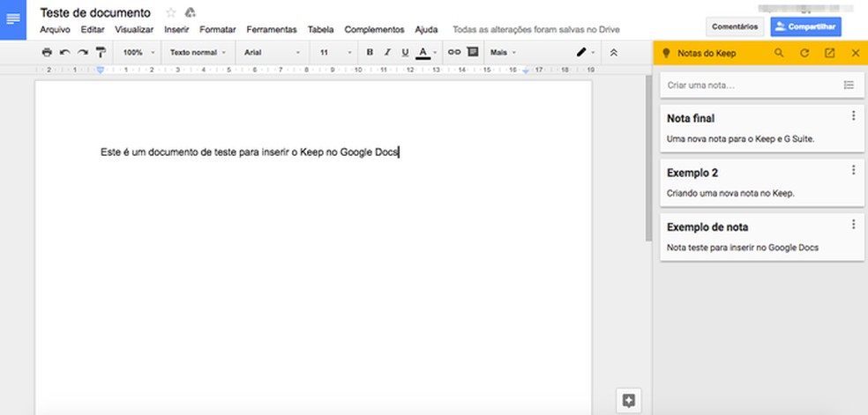
Task: Select the paint format roller tool
Action: (x=101, y=53)
